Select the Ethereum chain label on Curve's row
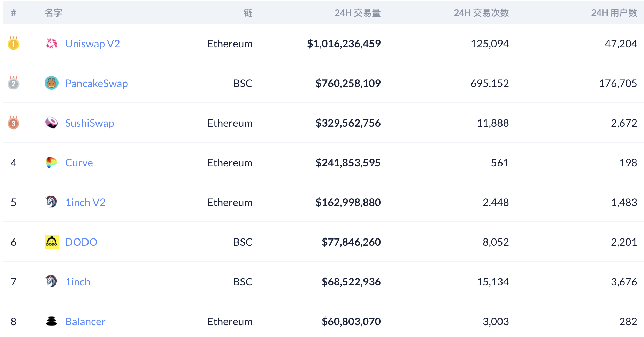Image resolution: width=644 pixels, height=337 pixels. tap(230, 163)
